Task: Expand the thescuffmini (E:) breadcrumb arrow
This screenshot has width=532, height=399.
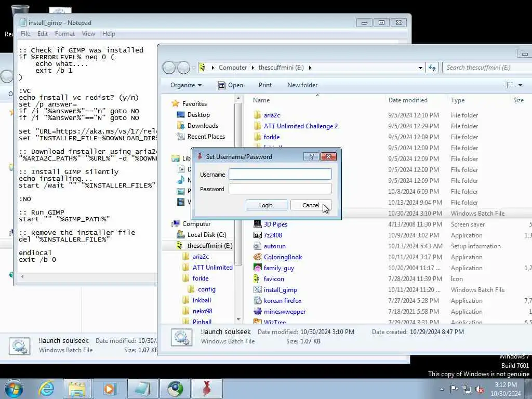Action: 310,68
